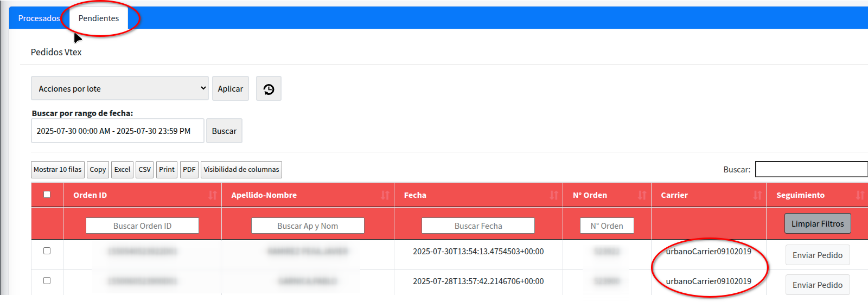This screenshot has width=868, height=302.
Task: Export the table using the Excel button
Action: click(x=122, y=170)
